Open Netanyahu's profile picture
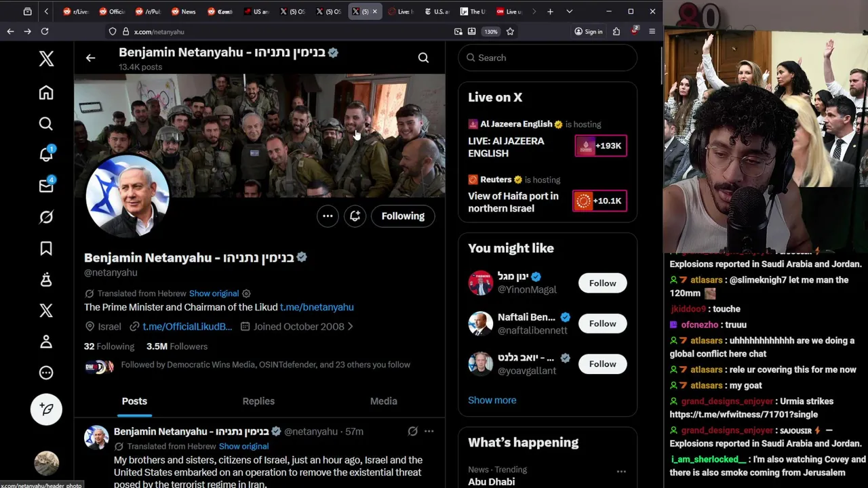868x488 pixels. (x=127, y=197)
